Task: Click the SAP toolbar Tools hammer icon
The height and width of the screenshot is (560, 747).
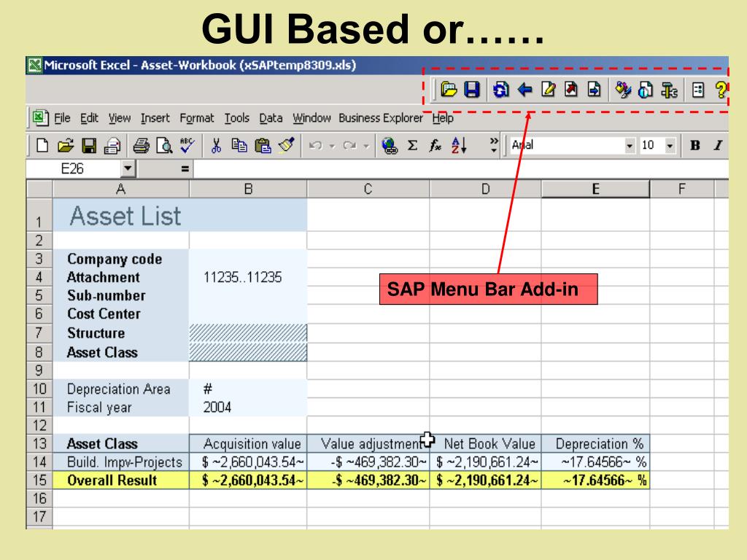Action: (670, 90)
